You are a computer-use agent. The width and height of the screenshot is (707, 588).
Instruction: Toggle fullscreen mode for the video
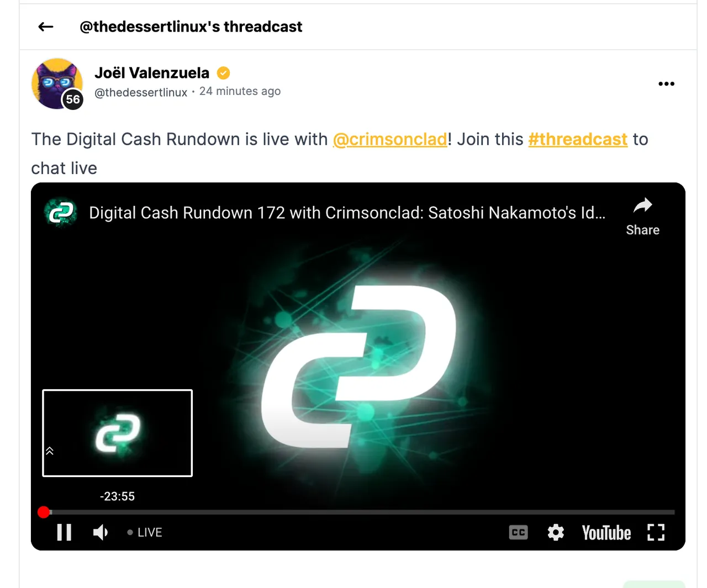coord(656,532)
